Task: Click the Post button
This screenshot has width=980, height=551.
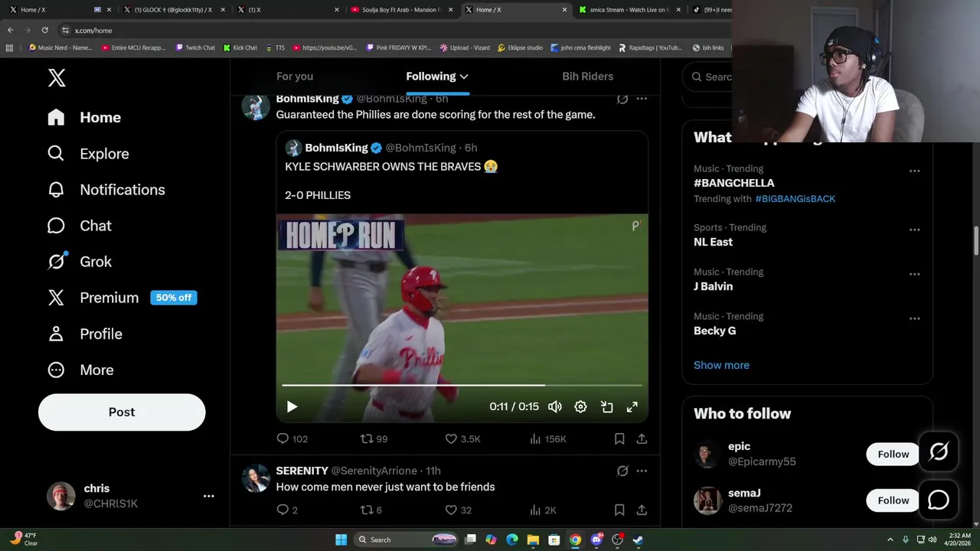Action: [x=122, y=412]
